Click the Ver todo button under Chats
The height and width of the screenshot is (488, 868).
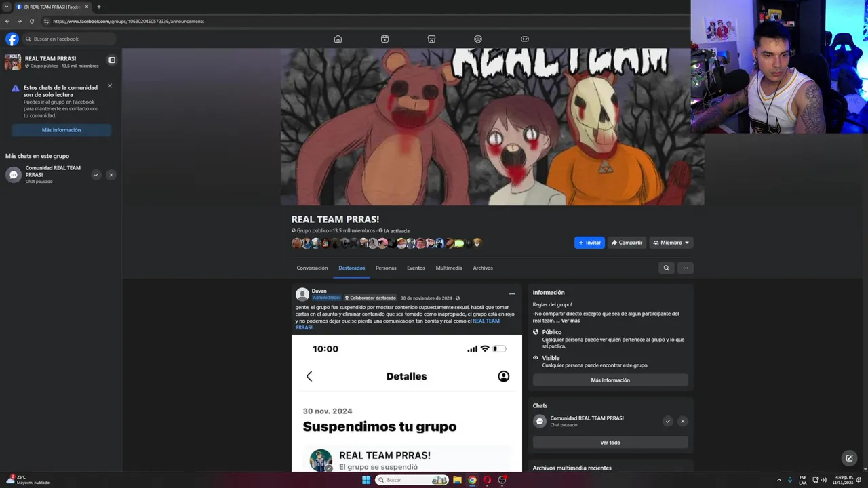tap(610, 443)
